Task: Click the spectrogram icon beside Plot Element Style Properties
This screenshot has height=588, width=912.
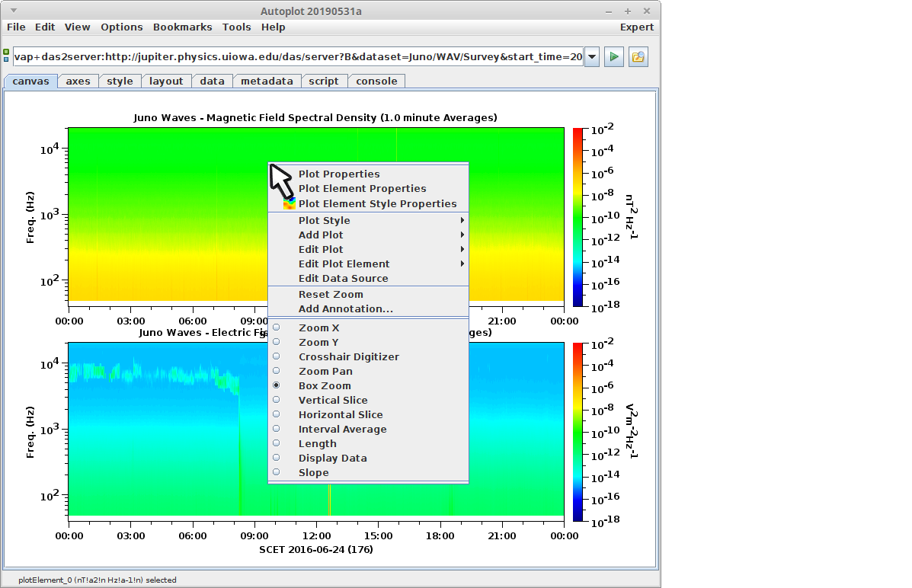Action: pos(290,204)
